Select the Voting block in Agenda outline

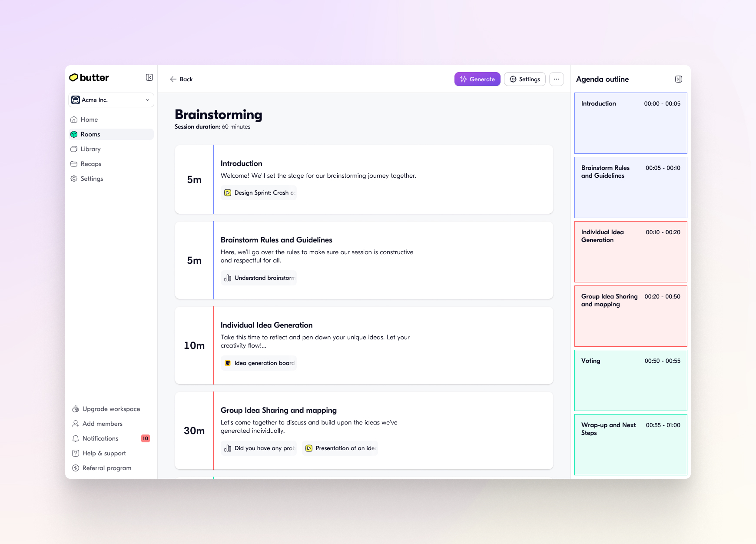[x=630, y=380]
